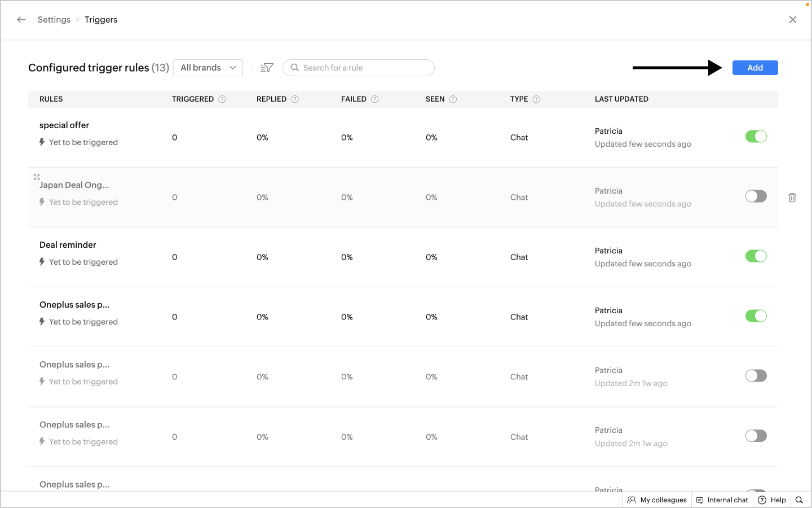Click the question icon next to FAILED
812x508 pixels.
pos(375,99)
